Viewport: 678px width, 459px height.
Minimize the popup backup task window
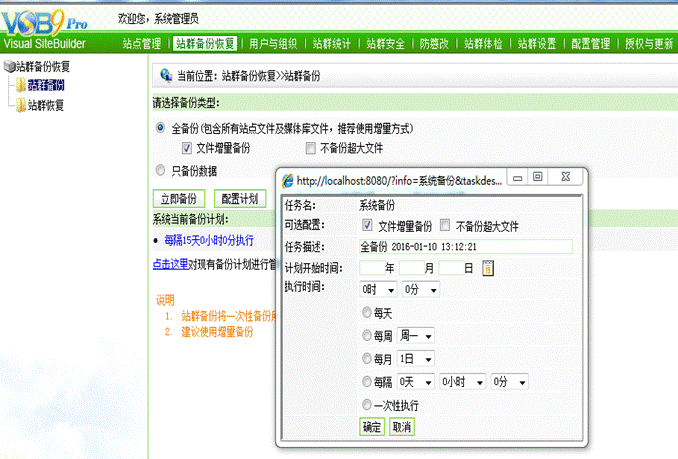(x=518, y=178)
